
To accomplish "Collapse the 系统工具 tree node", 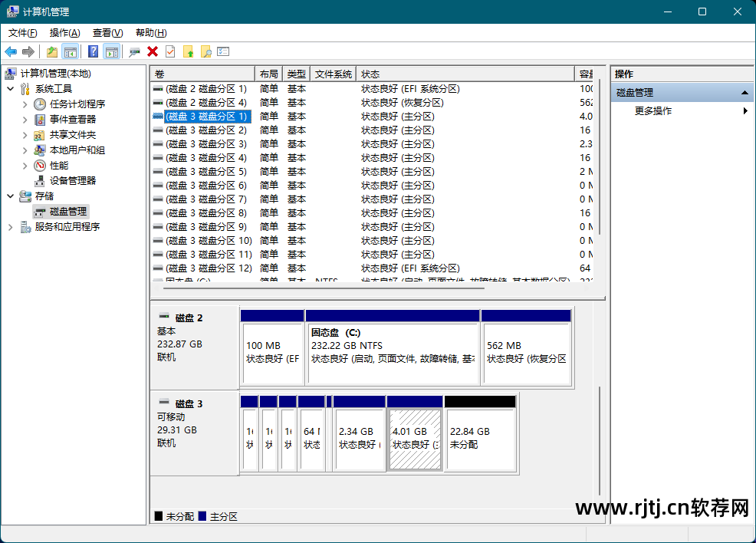I will coord(10,89).
